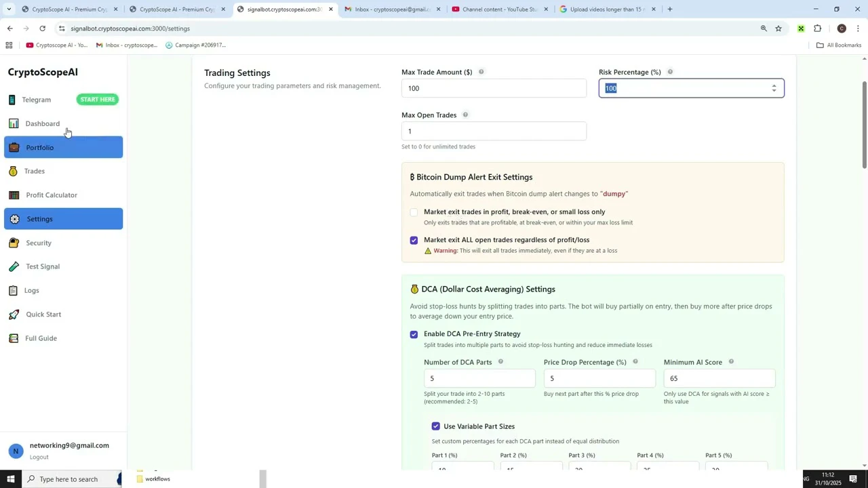Viewport: 868px width, 488px height.
Task: Open the apps grid in bookmarks bar
Action: pos(9,45)
